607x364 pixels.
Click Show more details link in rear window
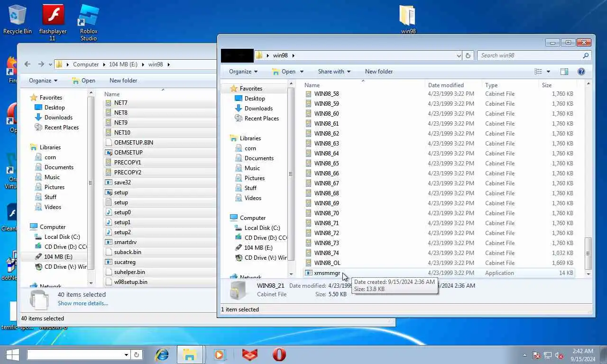[83, 303]
